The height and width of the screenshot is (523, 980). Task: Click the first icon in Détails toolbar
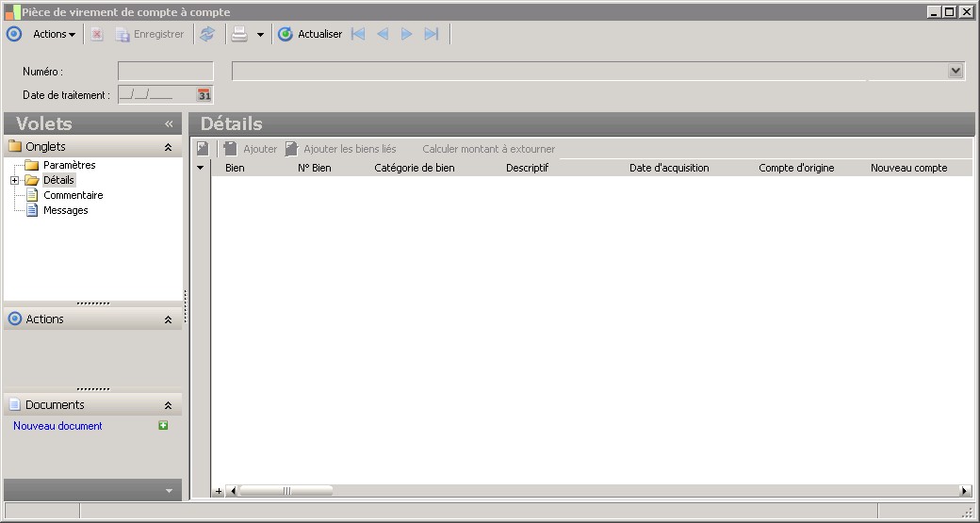[x=203, y=149]
